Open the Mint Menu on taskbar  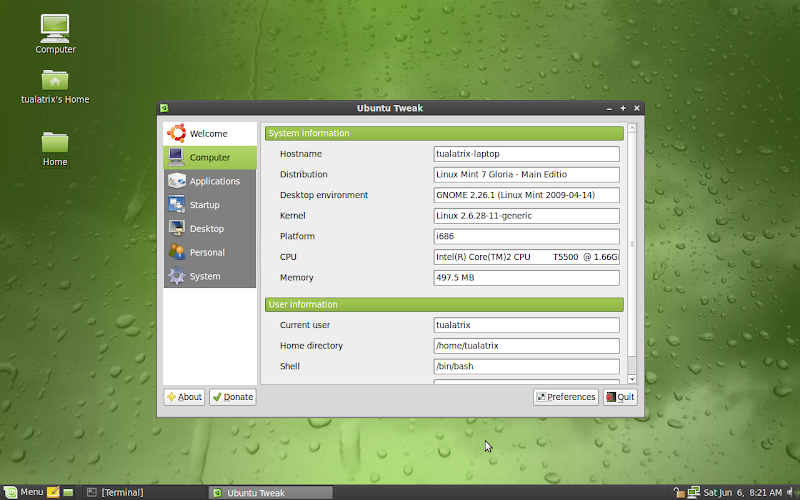(x=24, y=492)
